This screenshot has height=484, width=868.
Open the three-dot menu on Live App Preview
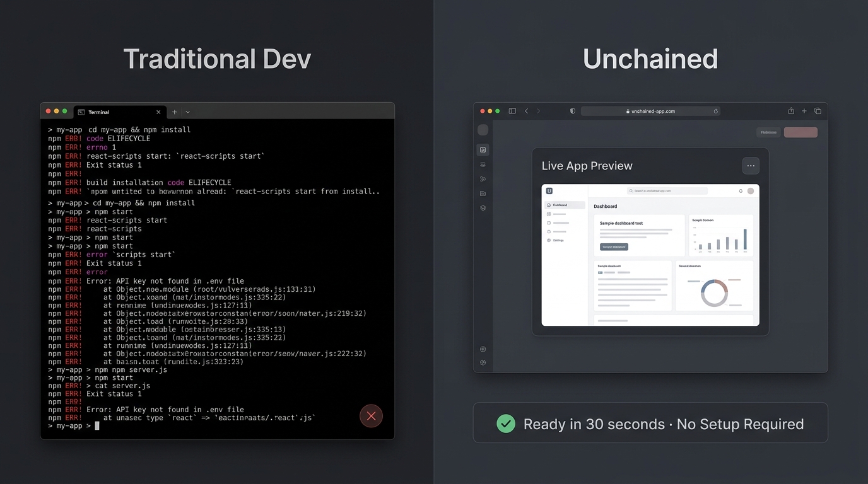click(751, 166)
